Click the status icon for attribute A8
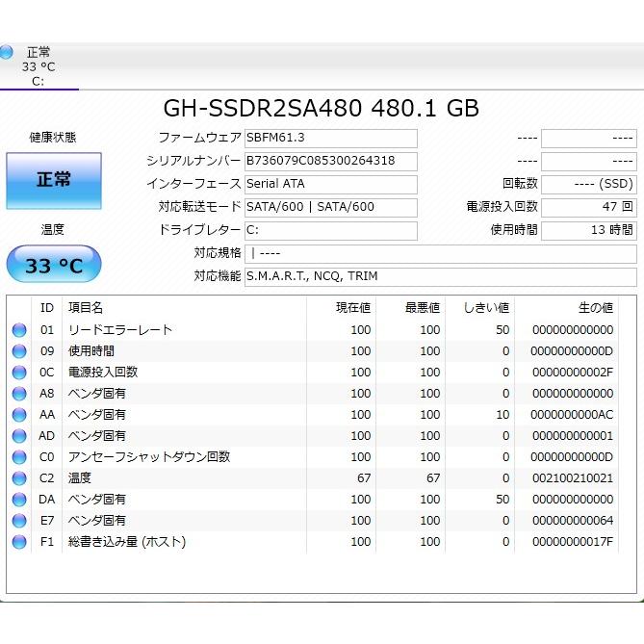 pyautogui.click(x=19, y=394)
